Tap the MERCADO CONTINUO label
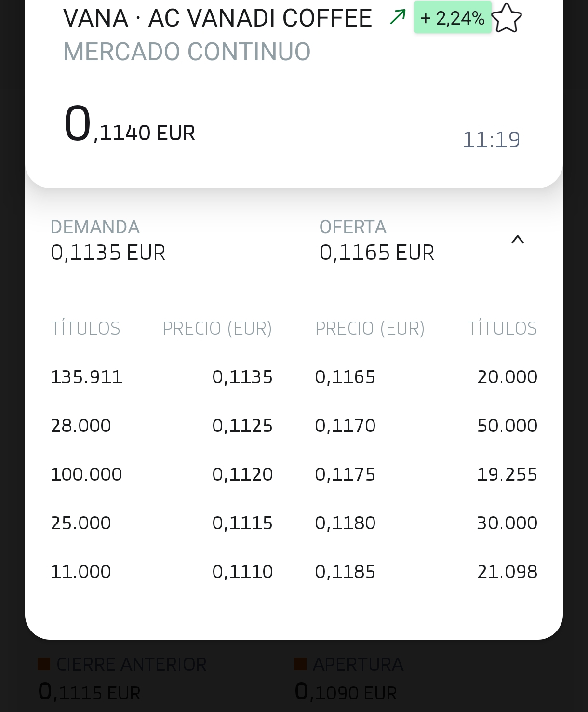Viewport: 588px width, 712px height. coord(187,52)
